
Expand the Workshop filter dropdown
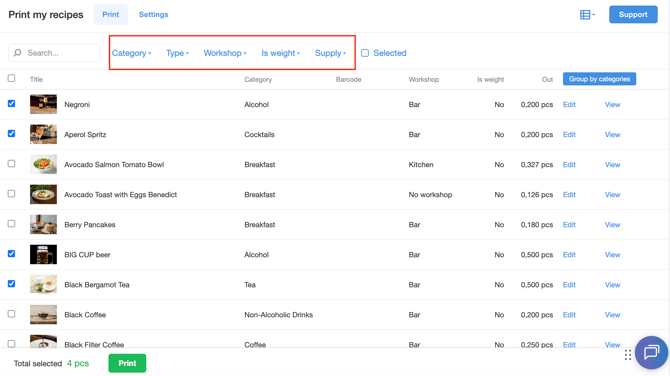225,53
